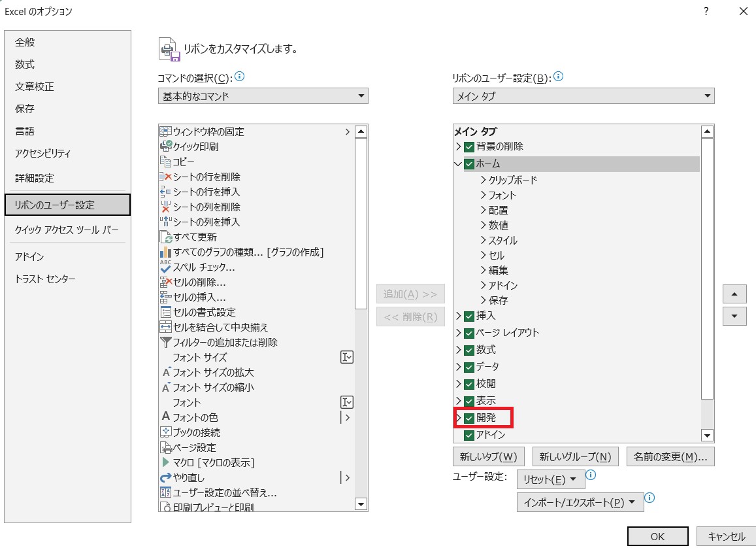This screenshot has height=548, width=756.
Task: Uncheck the 開発 (Developer) tab checkbox
Action: tap(468, 418)
